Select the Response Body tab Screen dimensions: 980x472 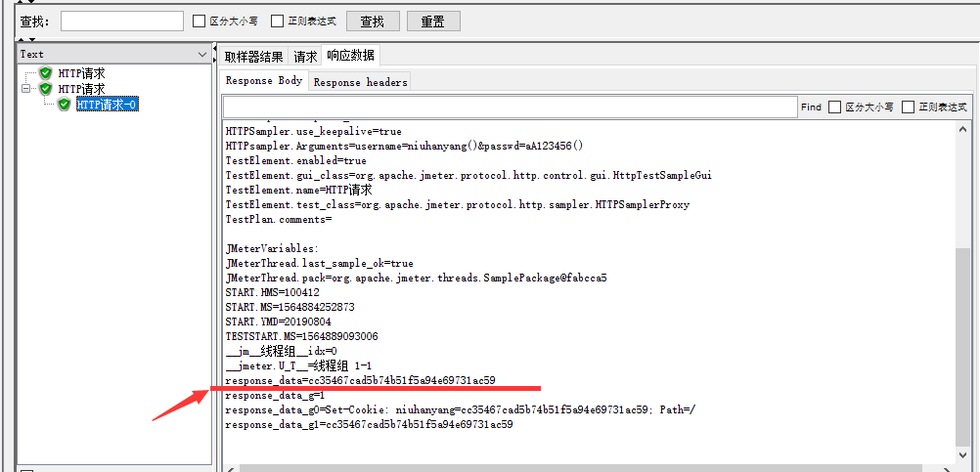tap(264, 81)
